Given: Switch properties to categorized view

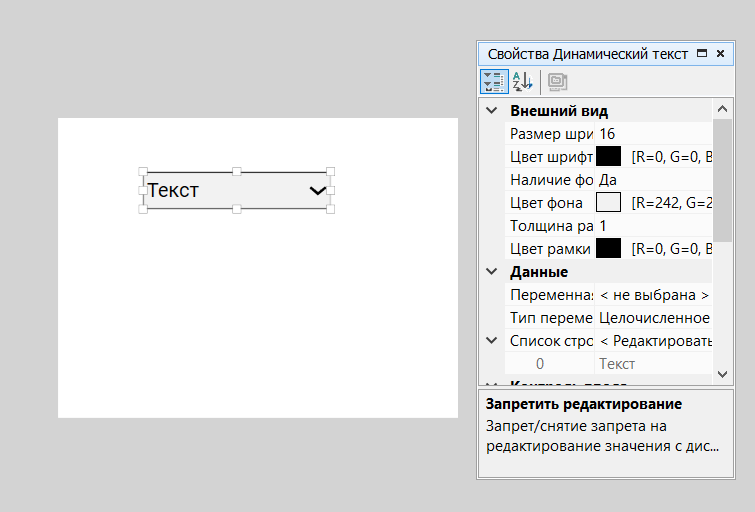Looking at the screenshot, I should point(493,82).
